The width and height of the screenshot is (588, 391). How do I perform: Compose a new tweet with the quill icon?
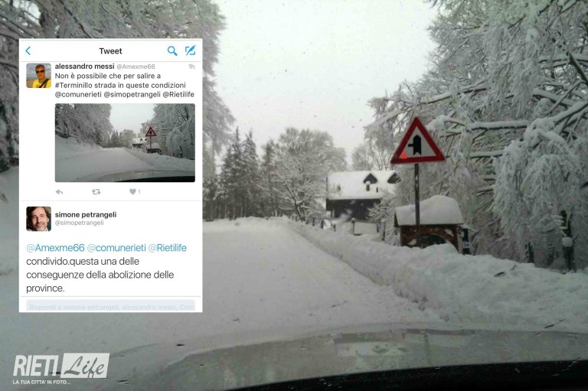click(191, 51)
